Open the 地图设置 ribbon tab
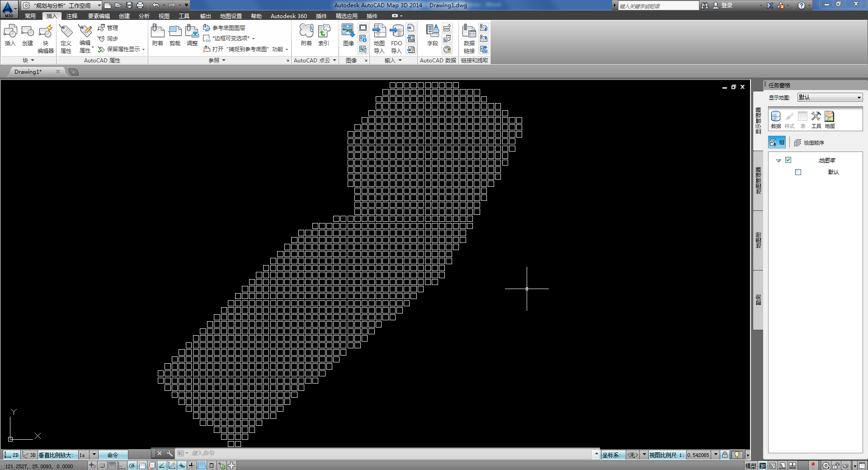Viewport: 868px width, 470px height. click(x=231, y=16)
